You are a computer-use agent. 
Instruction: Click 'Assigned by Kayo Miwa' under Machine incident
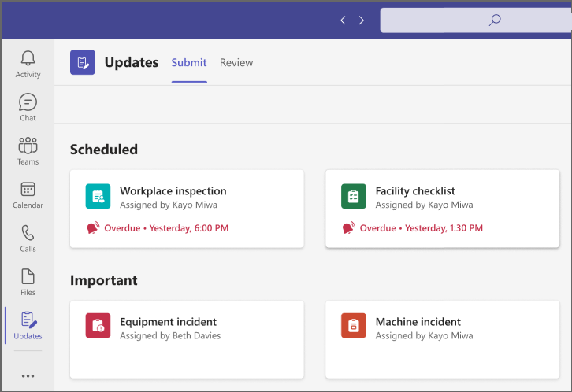point(424,335)
